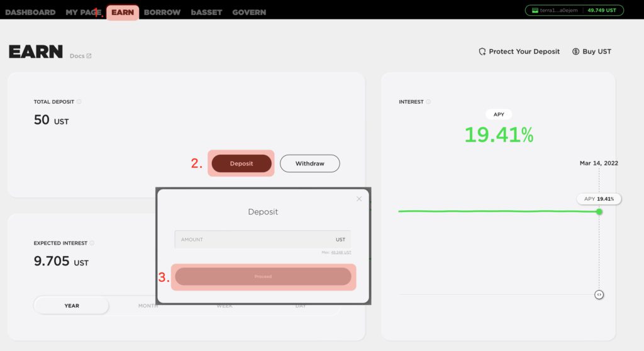
Task: Go to the MY PAGE tab
Action: [84, 13]
